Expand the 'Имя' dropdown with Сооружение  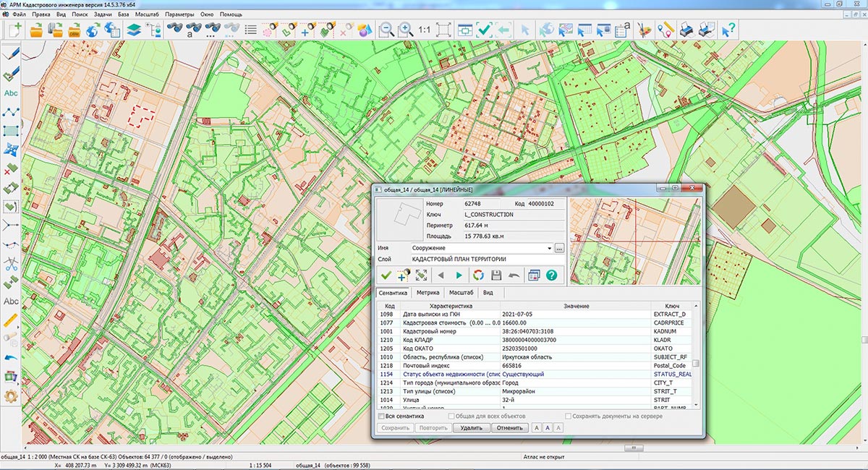549,248
